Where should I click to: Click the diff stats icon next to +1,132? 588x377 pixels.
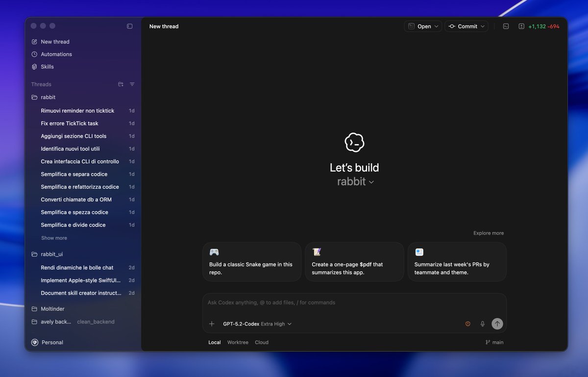(x=521, y=26)
